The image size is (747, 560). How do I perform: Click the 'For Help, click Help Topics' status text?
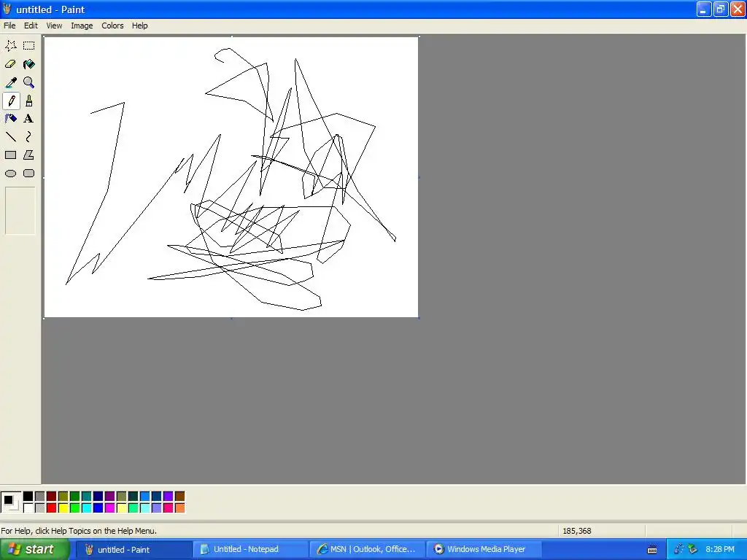tap(79, 531)
